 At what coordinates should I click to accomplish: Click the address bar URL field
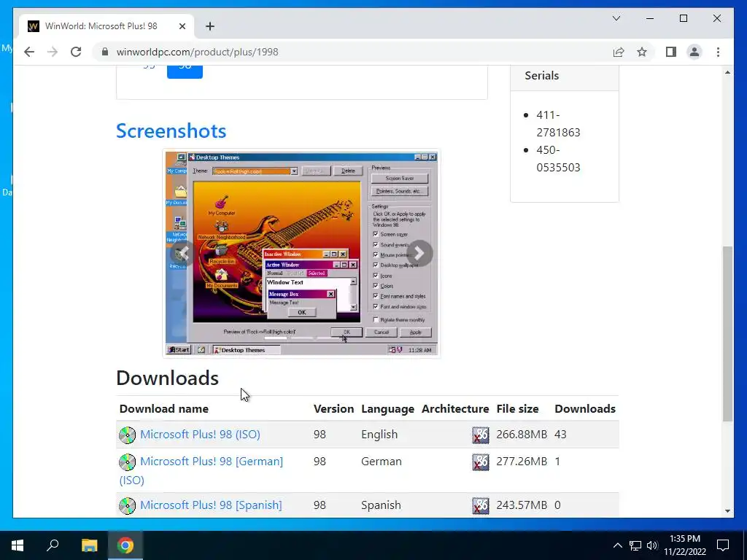pyautogui.click(x=352, y=52)
